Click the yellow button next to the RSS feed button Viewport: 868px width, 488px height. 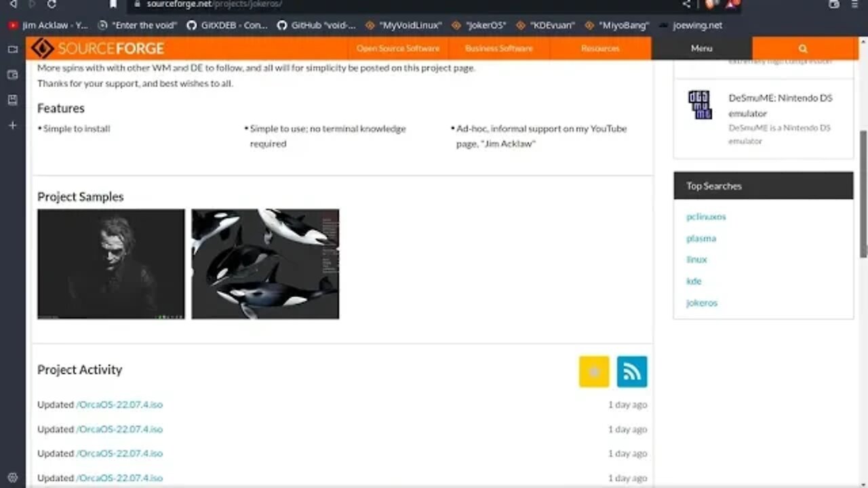tap(594, 371)
